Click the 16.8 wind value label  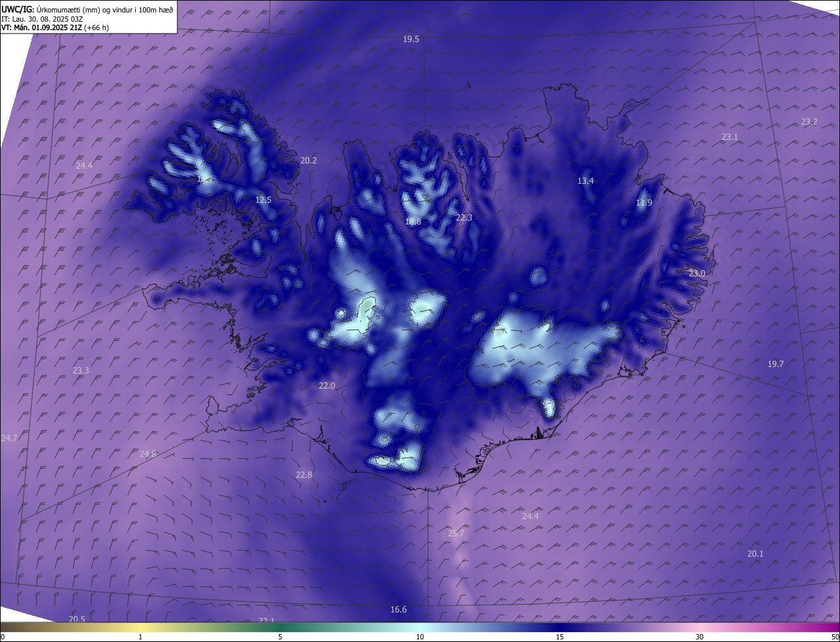(x=413, y=222)
